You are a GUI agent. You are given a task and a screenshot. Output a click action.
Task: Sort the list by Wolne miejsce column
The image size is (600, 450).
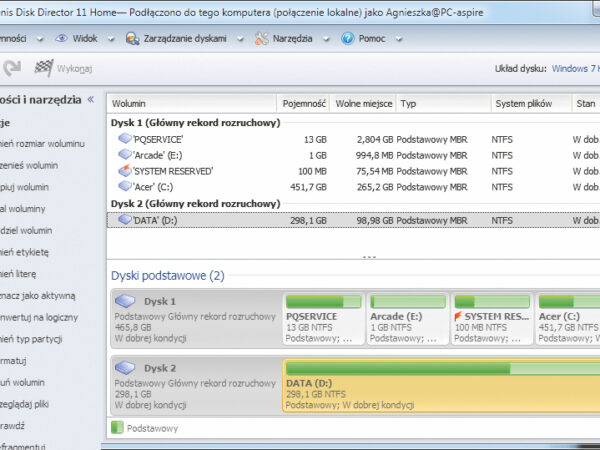361,103
